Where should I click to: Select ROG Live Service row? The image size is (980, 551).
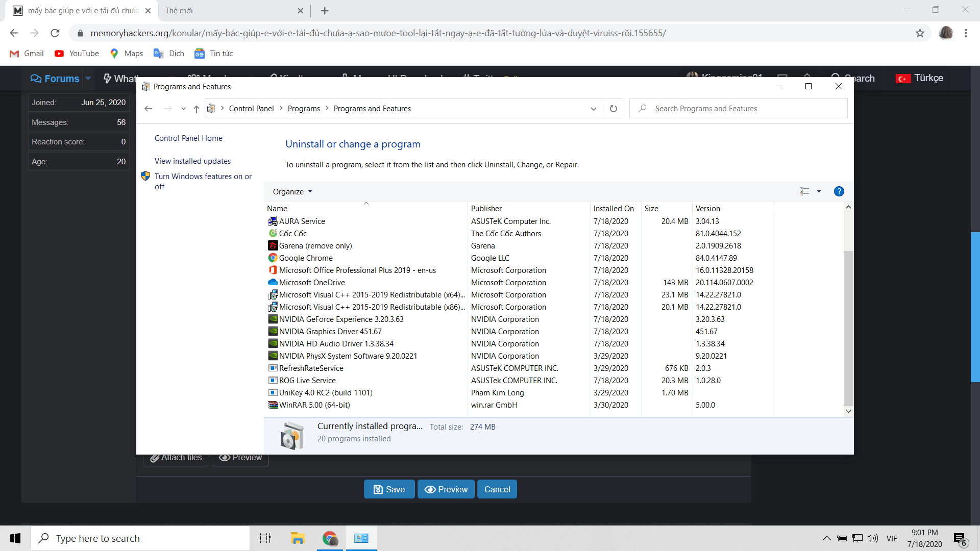pos(520,380)
